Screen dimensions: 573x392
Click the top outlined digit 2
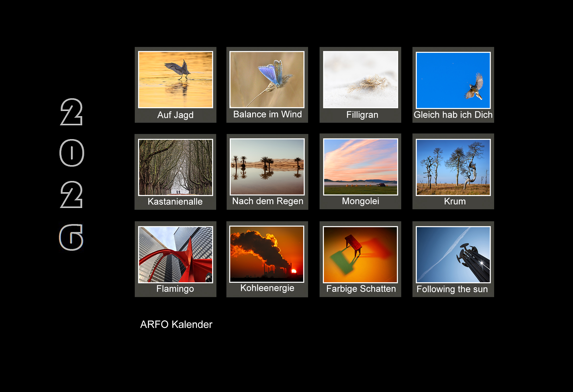pos(71,112)
